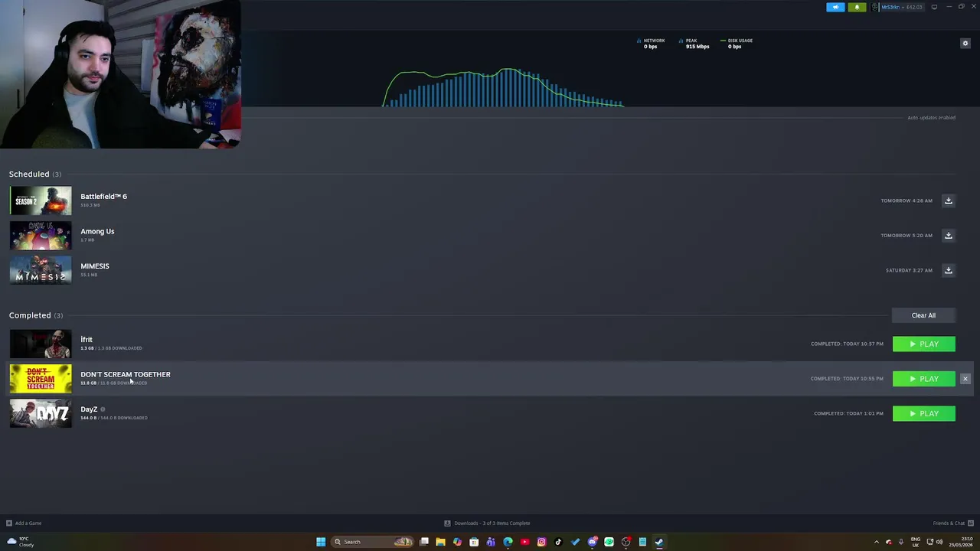Download Battlefield 6 update now

(948, 201)
